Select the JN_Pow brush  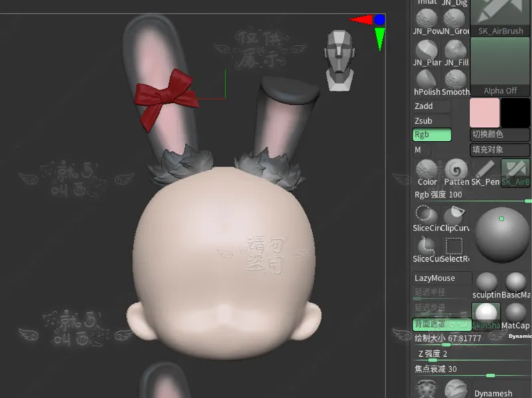point(426,22)
